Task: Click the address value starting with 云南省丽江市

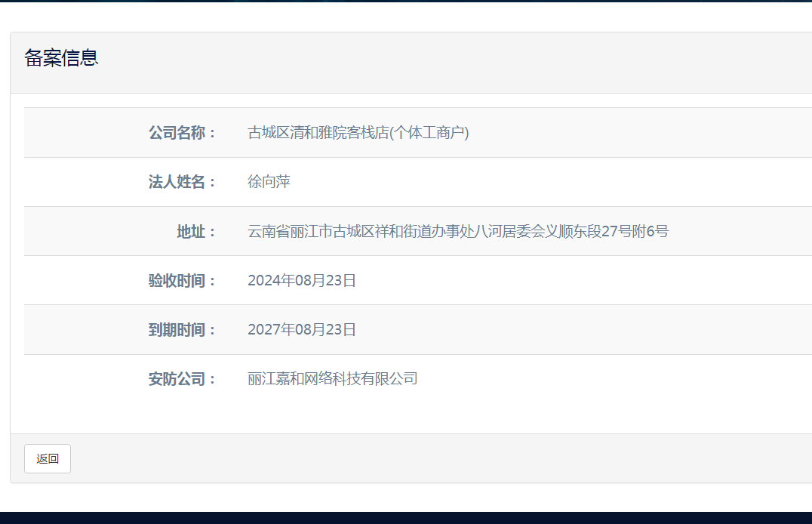Action: click(457, 231)
